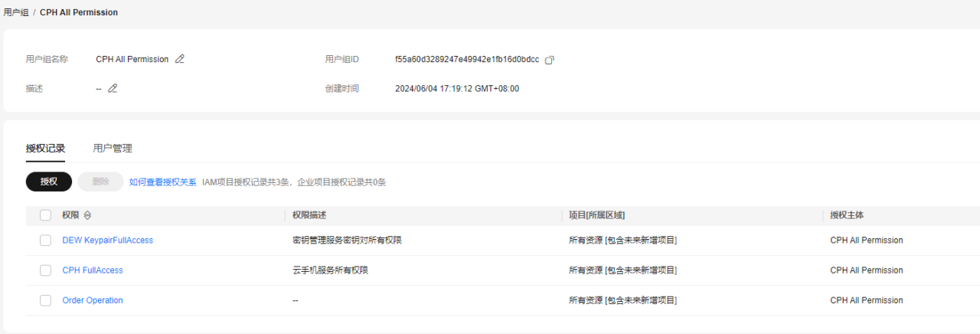This screenshot has height=334, width=980.
Task: Select 授权主体 cell in Order Operation row
Action: tap(867, 300)
